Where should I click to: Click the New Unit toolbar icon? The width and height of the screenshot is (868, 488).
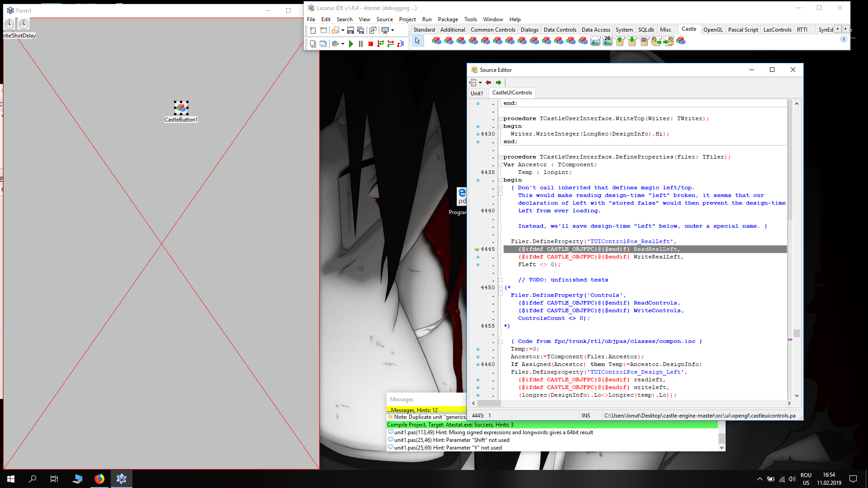pyautogui.click(x=313, y=30)
